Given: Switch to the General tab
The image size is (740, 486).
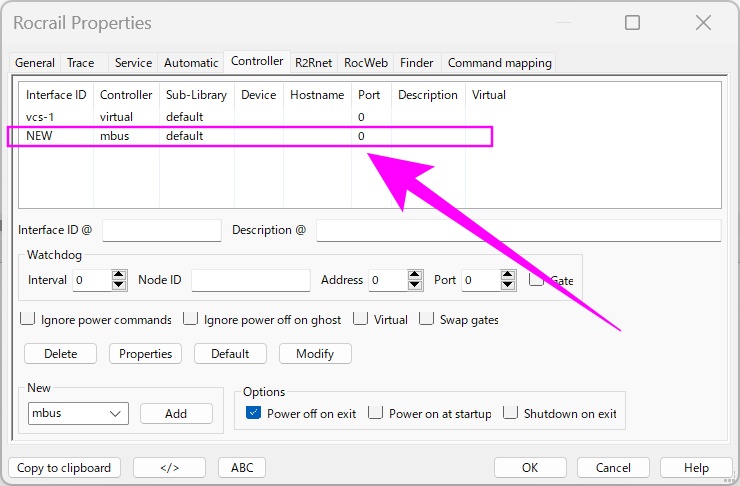Looking at the screenshot, I should click(35, 63).
